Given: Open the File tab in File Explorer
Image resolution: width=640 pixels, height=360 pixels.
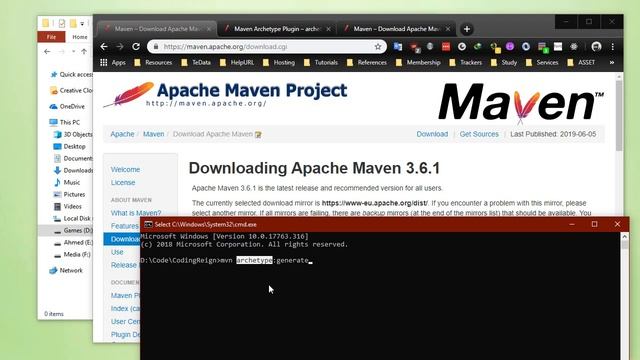Looking at the screenshot, I should 51,37.
